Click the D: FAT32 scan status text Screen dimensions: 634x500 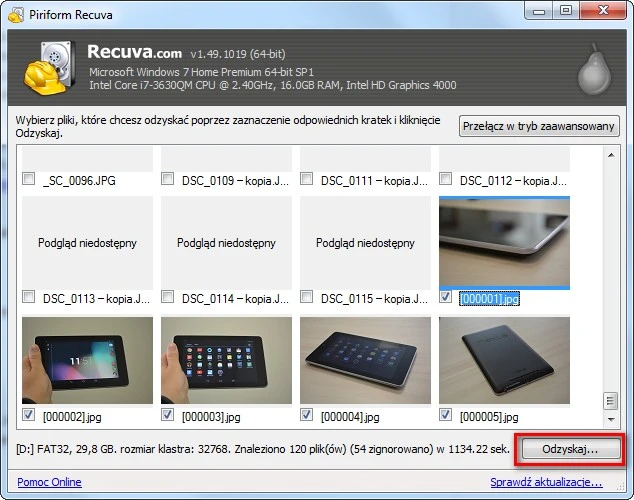(262, 449)
